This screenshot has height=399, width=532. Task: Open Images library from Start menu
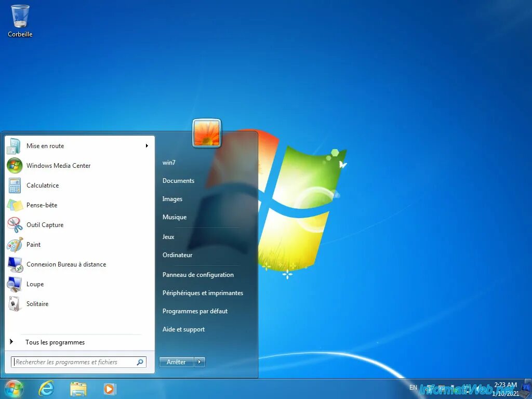[x=172, y=199]
